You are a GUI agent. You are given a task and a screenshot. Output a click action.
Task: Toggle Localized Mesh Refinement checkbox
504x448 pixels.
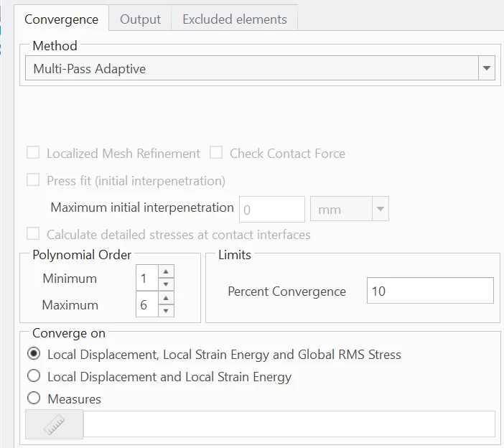click(33, 153)
